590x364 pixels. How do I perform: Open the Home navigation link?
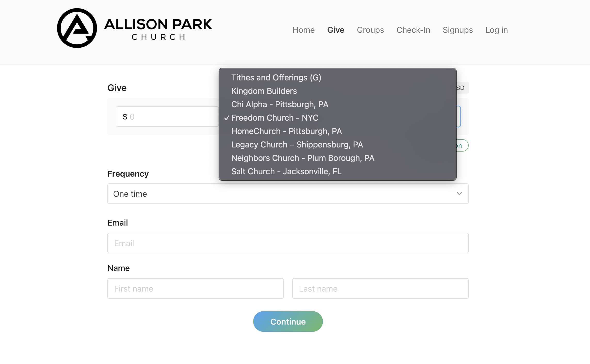(304, 30)
